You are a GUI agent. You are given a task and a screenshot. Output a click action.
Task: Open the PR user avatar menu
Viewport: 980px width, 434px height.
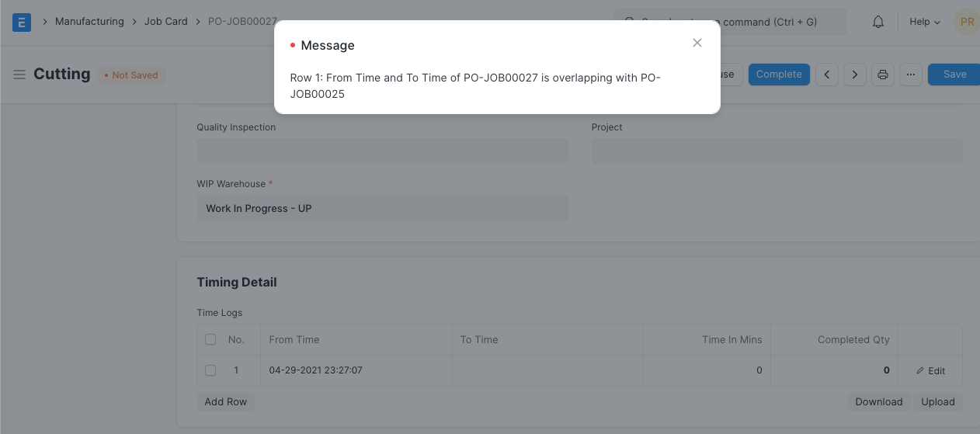[x=967, y=22]
